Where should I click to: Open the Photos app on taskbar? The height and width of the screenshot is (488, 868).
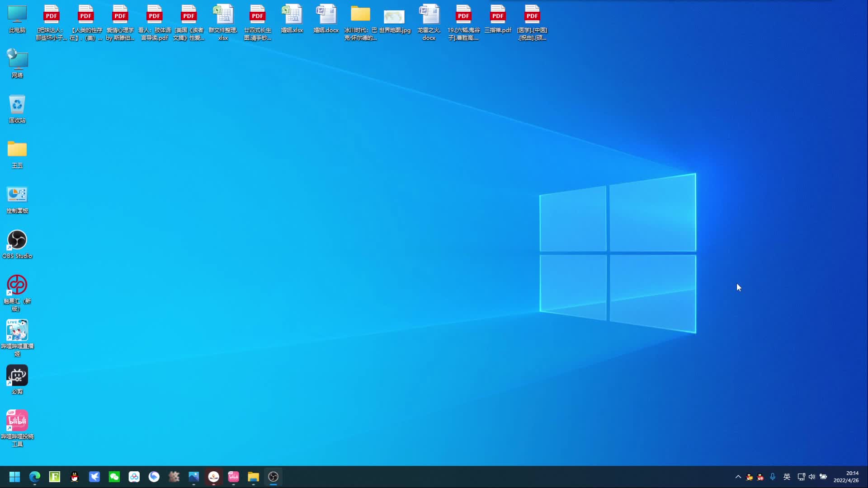(x=194, y=477)
